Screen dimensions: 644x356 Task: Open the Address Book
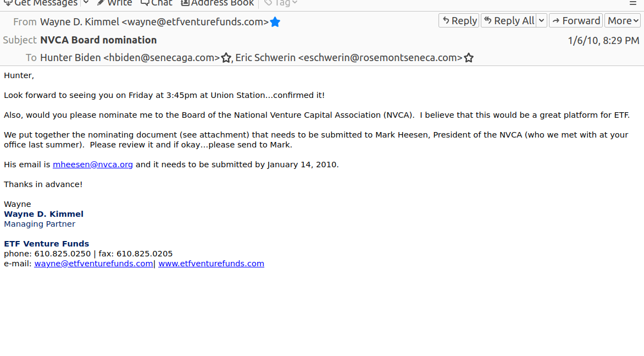tap(217, 2)
